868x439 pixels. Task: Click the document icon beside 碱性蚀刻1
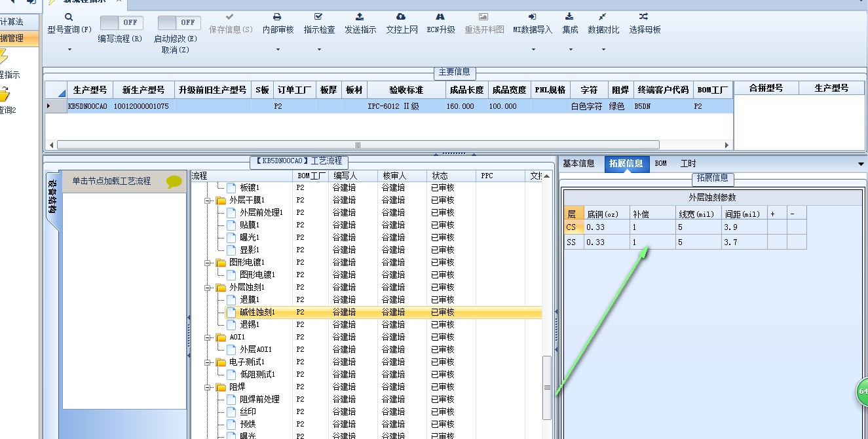231,313
